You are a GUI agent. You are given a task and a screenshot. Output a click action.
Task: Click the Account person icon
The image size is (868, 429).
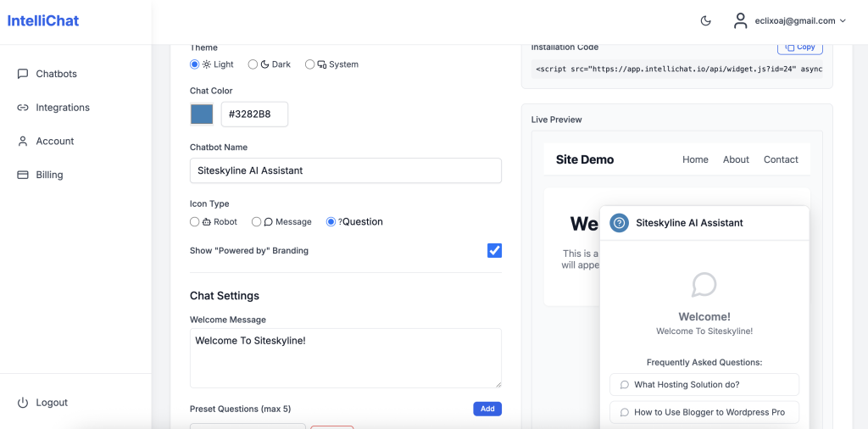point(23,141)
